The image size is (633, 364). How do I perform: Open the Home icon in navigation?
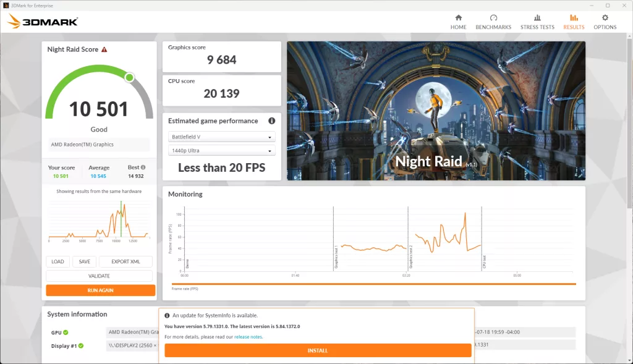(458, 18)
